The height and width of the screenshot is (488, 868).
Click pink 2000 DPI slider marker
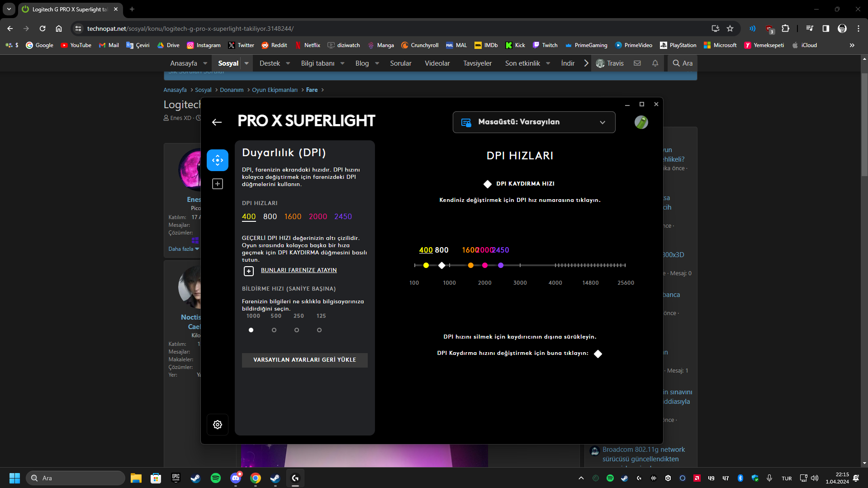tap(485, 265)
